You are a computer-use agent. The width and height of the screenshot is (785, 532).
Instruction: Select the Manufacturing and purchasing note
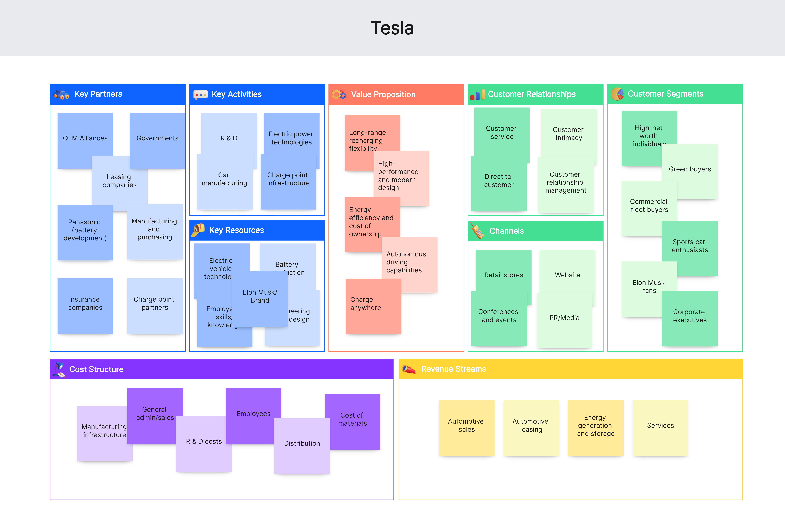pos(155,231)
